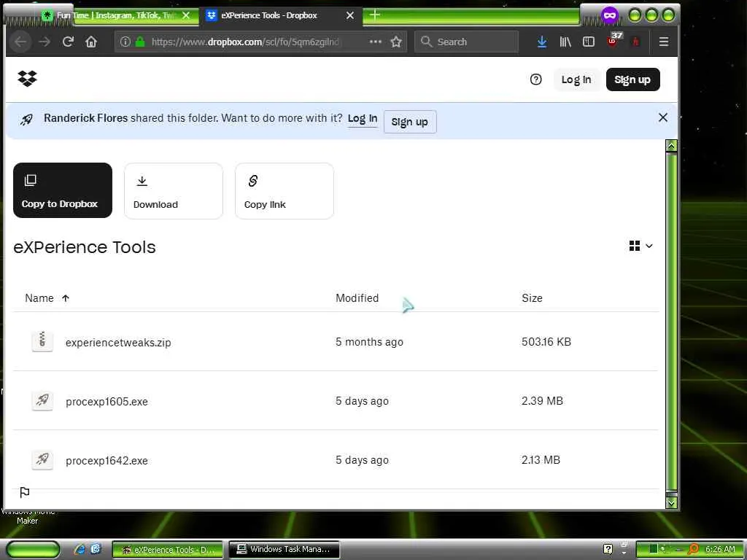Click the red extension icon beside uBlock
The width and height of the screenshot is (747, 560).
coord(635,42)
